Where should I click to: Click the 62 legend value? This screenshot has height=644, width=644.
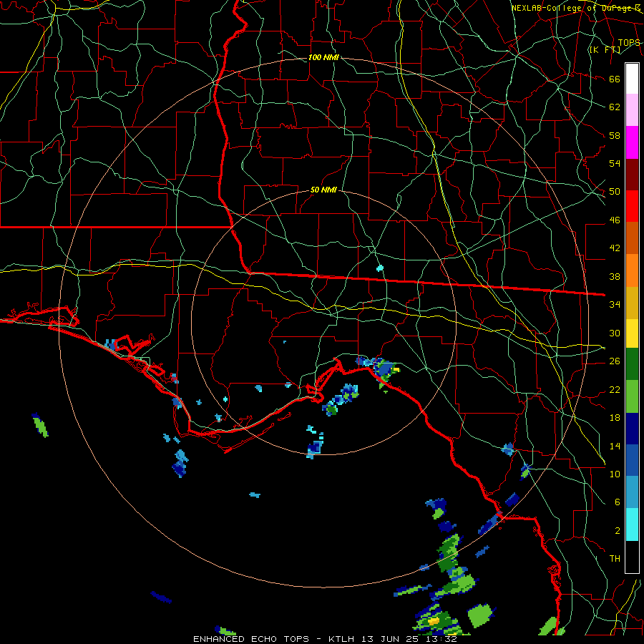click(x=615, y=107)
